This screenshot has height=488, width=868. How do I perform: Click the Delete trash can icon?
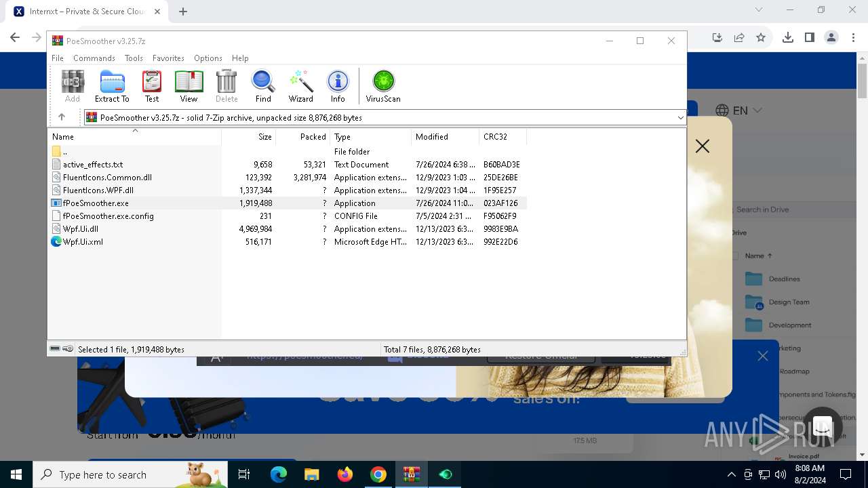[226, 86]
